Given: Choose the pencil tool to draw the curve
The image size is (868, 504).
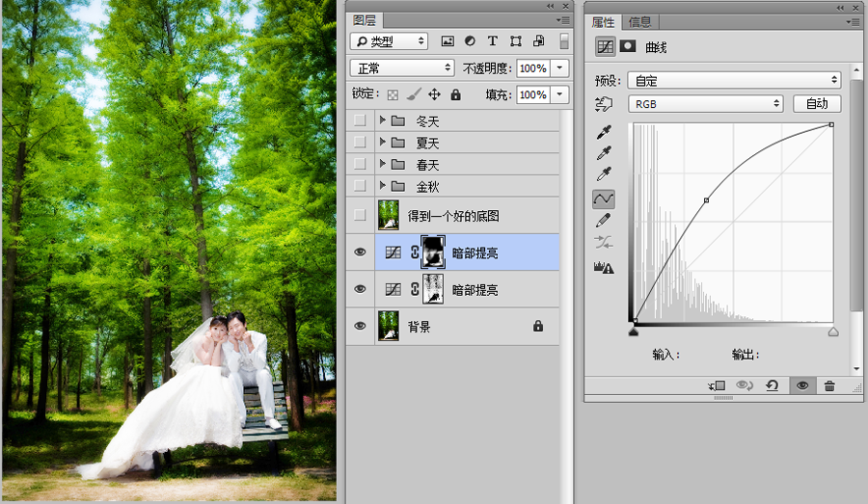Looking at the screenshot, I should 605,221.
